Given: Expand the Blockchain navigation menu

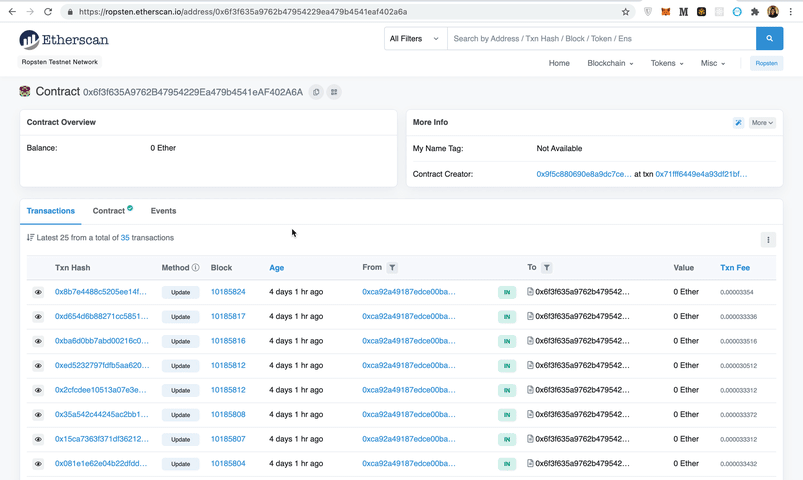Looking at the screenshot, I should (x=610, y=63).
